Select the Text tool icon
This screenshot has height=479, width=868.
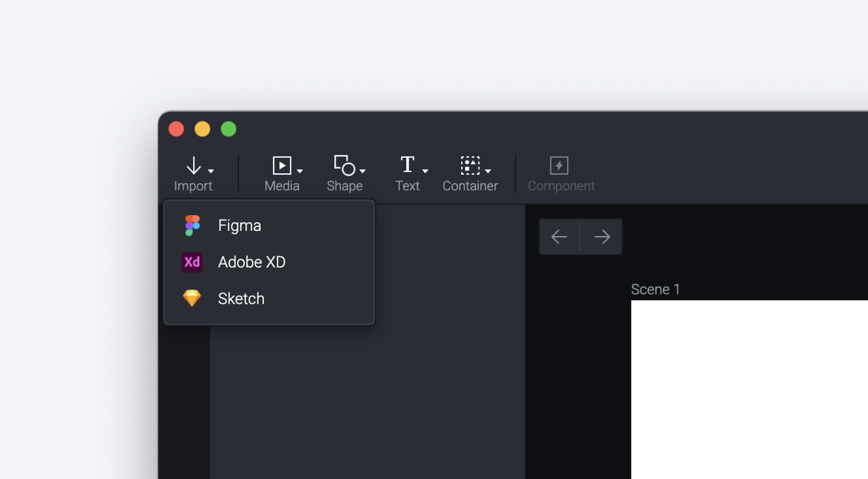coord(407,164)
